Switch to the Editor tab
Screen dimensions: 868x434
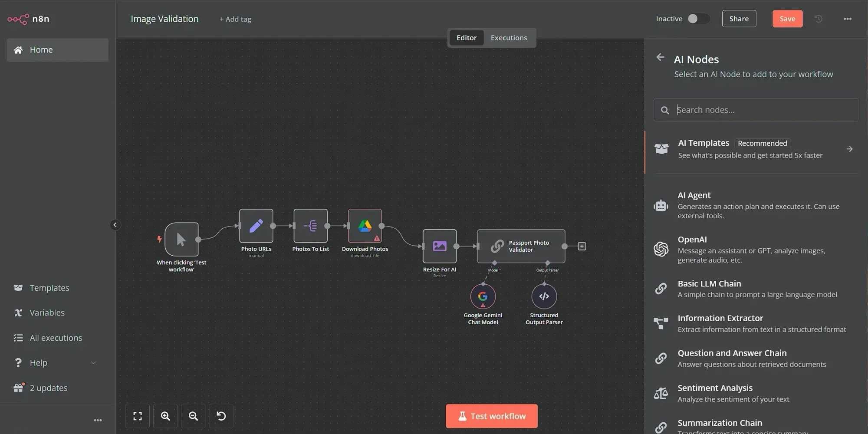[467, 38]
